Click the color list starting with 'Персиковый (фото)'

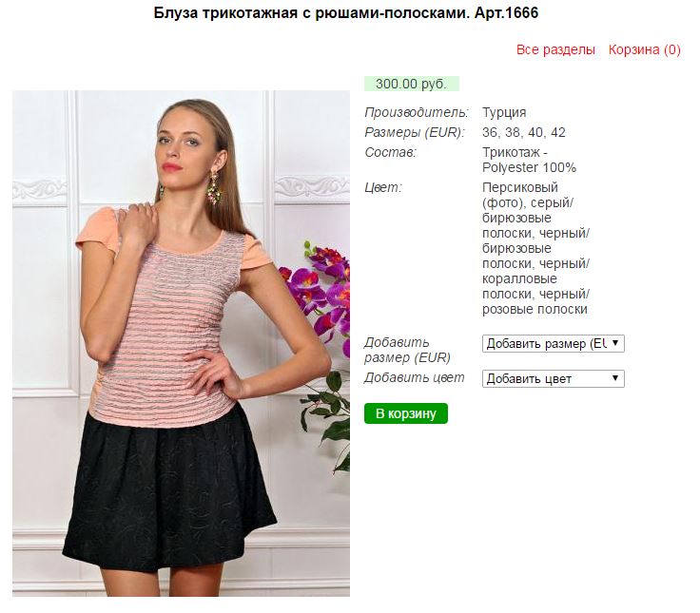pyautogui.click(x=535, y=248)
